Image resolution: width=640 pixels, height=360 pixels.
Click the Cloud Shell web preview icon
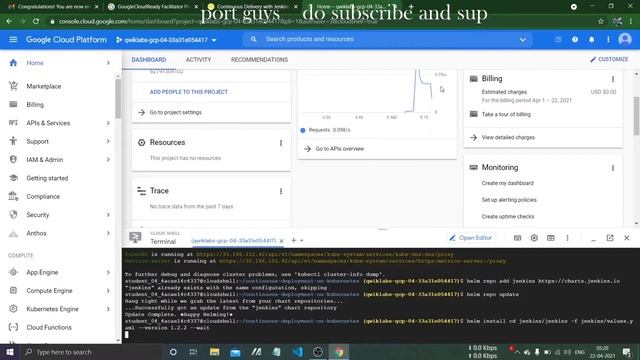tap(551, 238)
